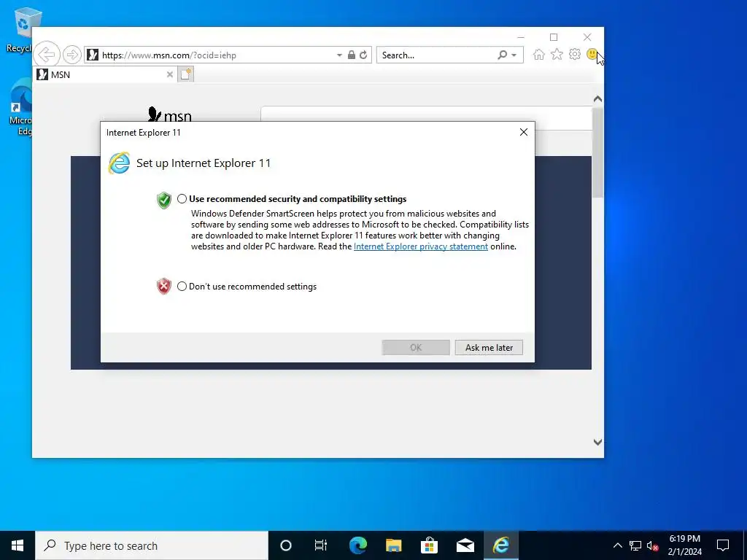Open the Internet Explorer privacy statement link
Image resolution: width=747 pixels, height=560 pixels.
[421, 246]
